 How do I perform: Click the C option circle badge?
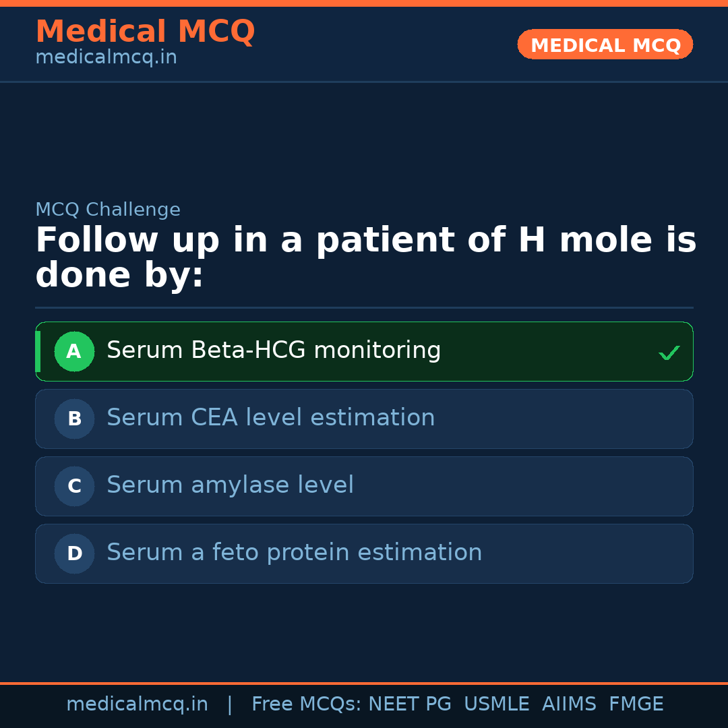point(74,486)
